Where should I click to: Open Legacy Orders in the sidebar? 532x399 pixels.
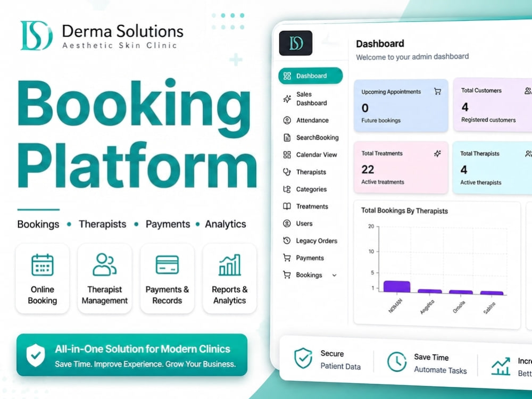311,240
